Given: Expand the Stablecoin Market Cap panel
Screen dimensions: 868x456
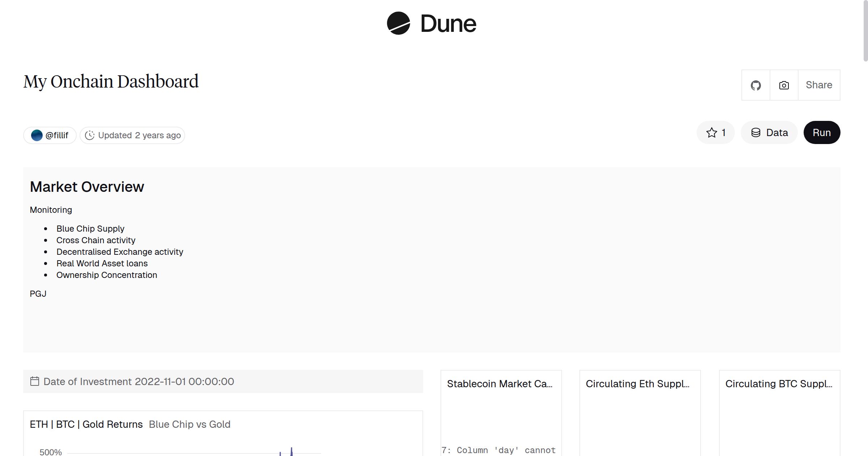Looking at the screenshot, I should point(500,384).
